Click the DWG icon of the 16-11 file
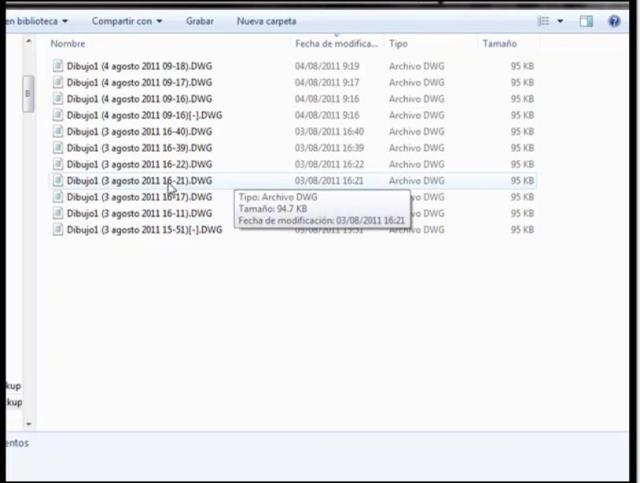Image resolution: width=640 pixels, height=483 pixels. click(58, 213)
